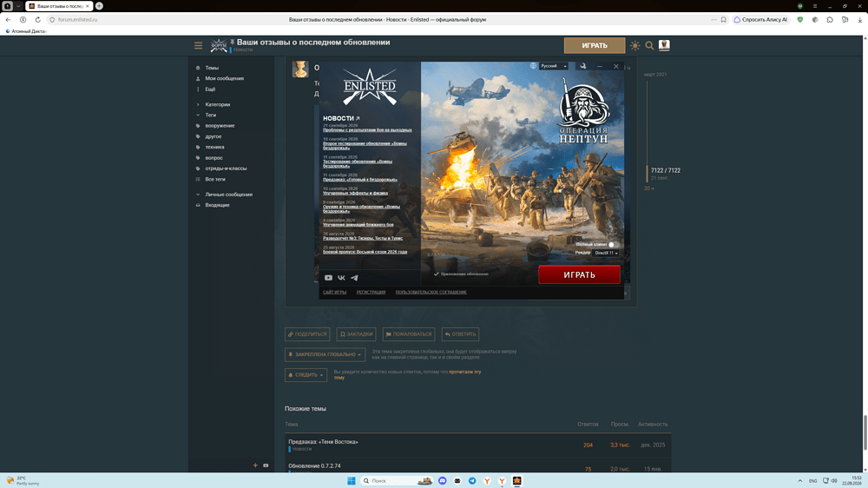Collapse Личные сообщения section
The height and width of the screenshot is (488, 868).
228,195
